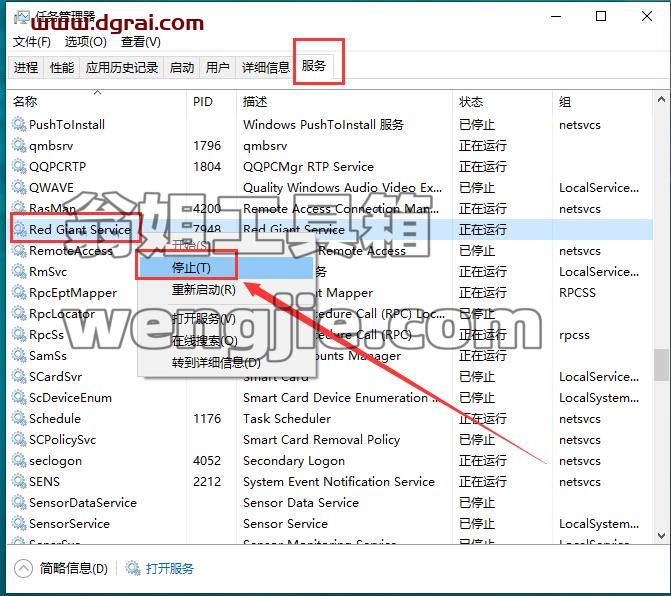
Task: Click the gear icon beside SCPolicySvc
Action: [19, 439]
